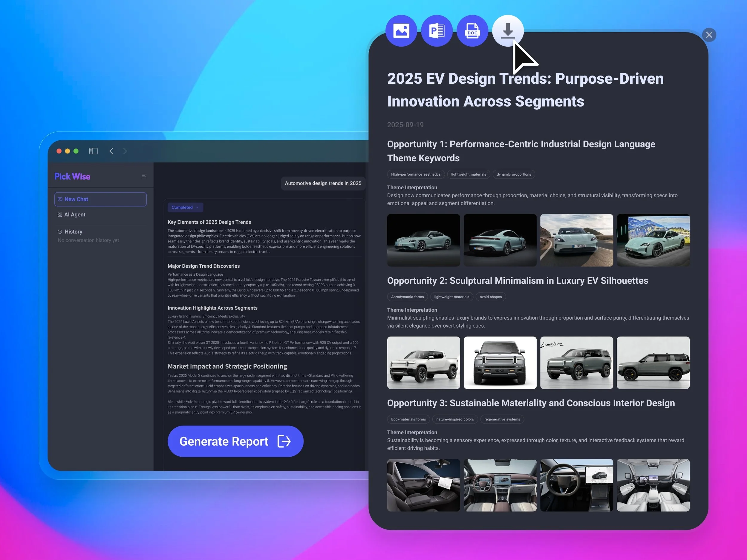Screen dimensions: 747x560
Task: Close the report panel
Action: 709,35
